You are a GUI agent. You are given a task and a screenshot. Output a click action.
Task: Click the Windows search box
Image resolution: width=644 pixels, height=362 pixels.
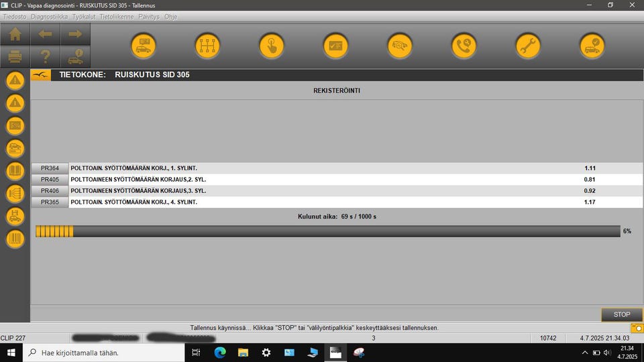pyautogui.click(x=103, y=353)
